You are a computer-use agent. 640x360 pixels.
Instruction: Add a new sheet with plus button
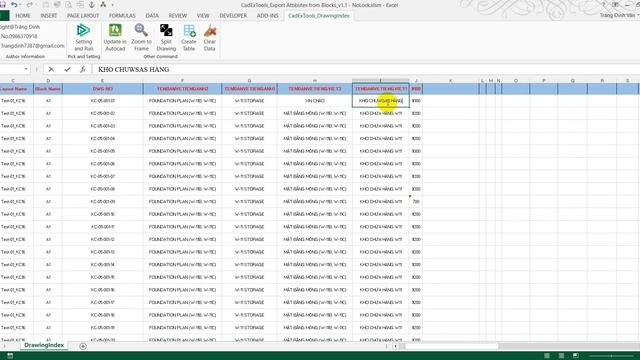tap(83, 346)
